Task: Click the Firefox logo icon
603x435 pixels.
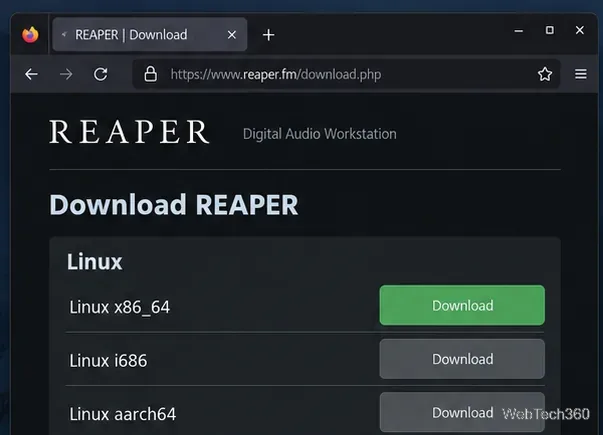Action: 30,35
